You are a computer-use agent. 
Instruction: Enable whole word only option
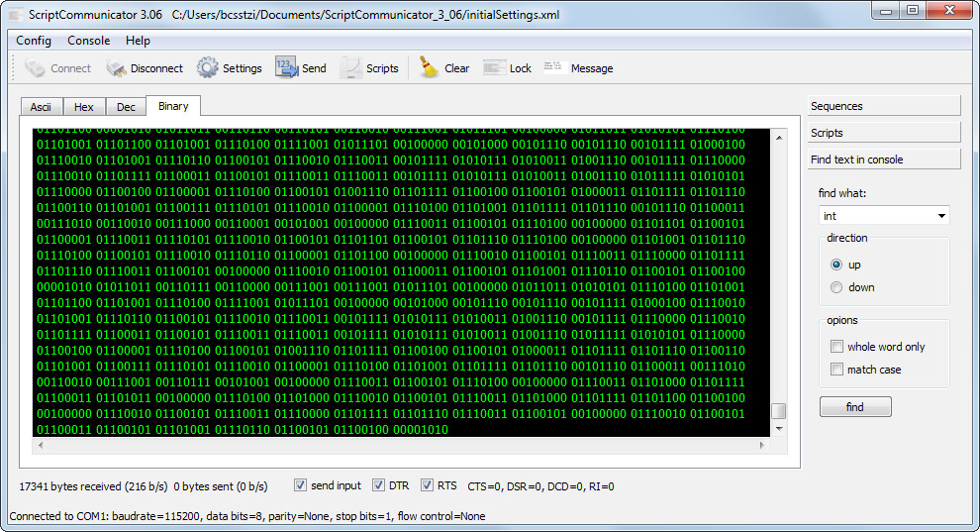point(836,347)
